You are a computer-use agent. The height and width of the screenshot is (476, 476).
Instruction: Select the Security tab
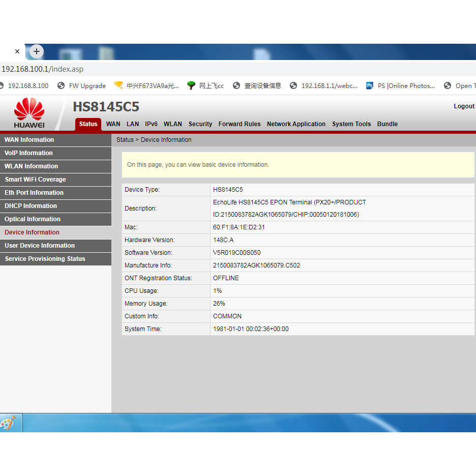(200, 124)
